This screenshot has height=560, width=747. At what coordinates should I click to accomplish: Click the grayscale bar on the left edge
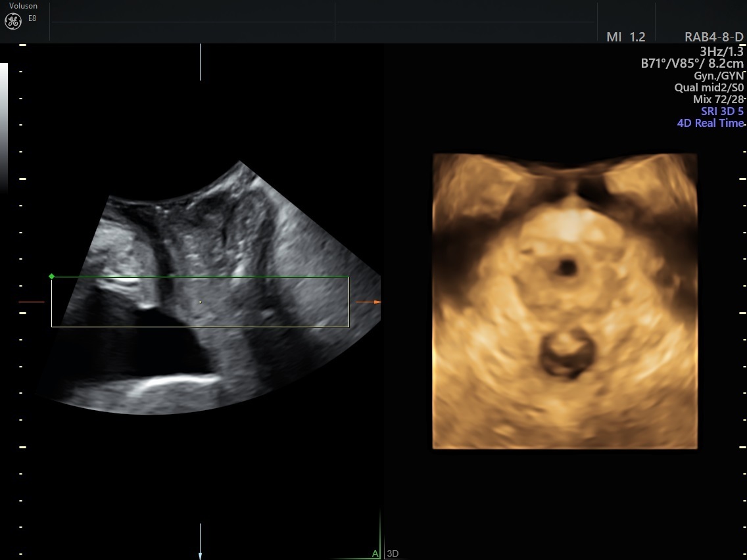click(x=4, y=128)
